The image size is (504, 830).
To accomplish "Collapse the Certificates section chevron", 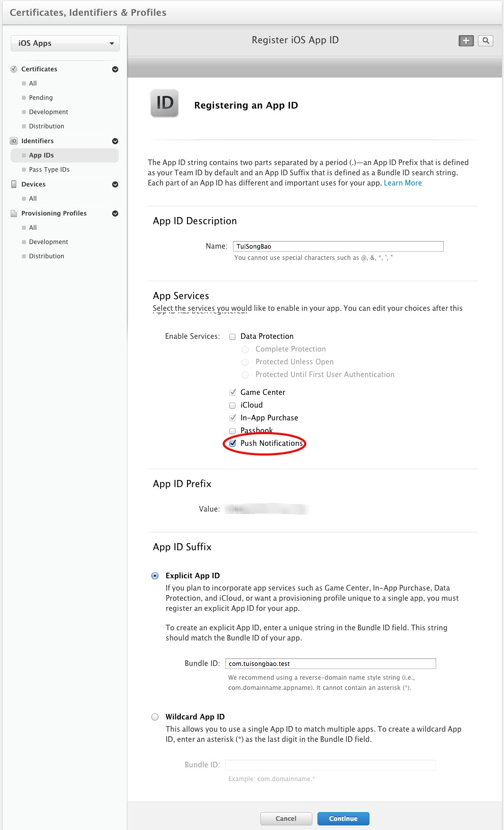I will (115, 69).
